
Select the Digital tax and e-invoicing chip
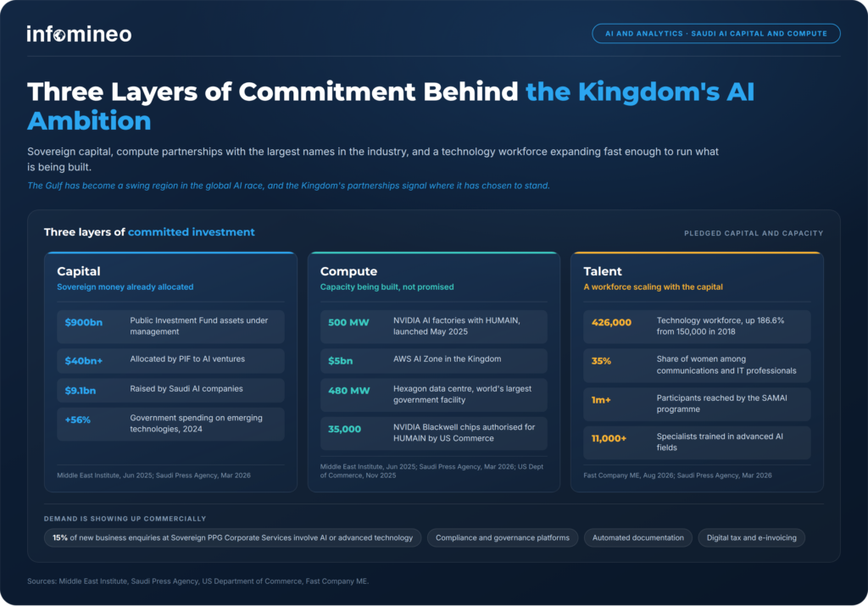coord(751,537)
